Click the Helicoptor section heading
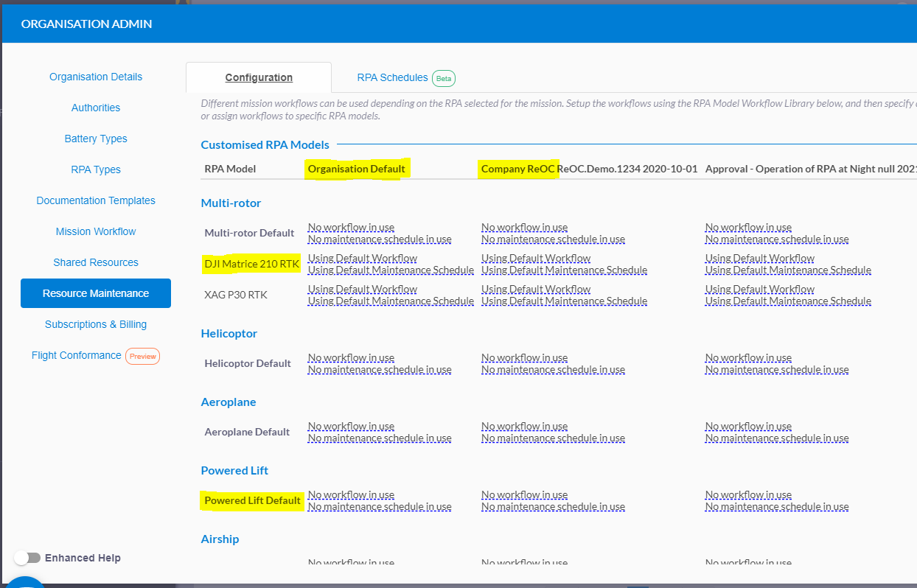 (229, 333)
